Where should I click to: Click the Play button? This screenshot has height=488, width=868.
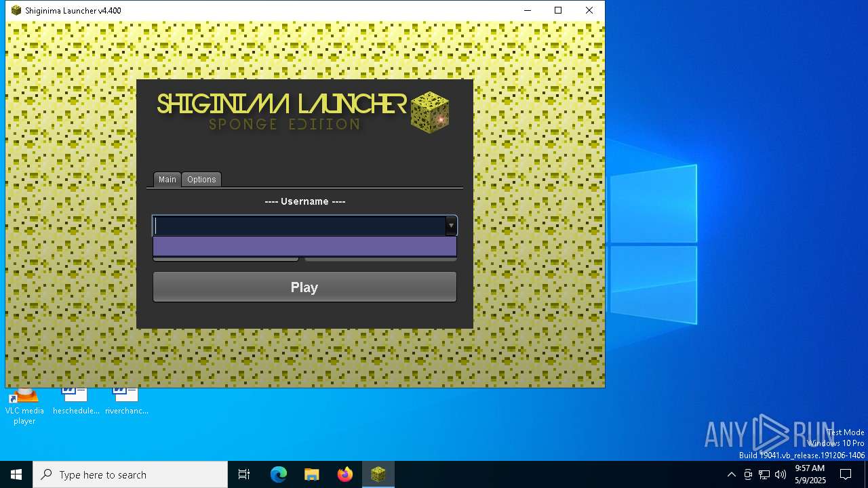304,287
